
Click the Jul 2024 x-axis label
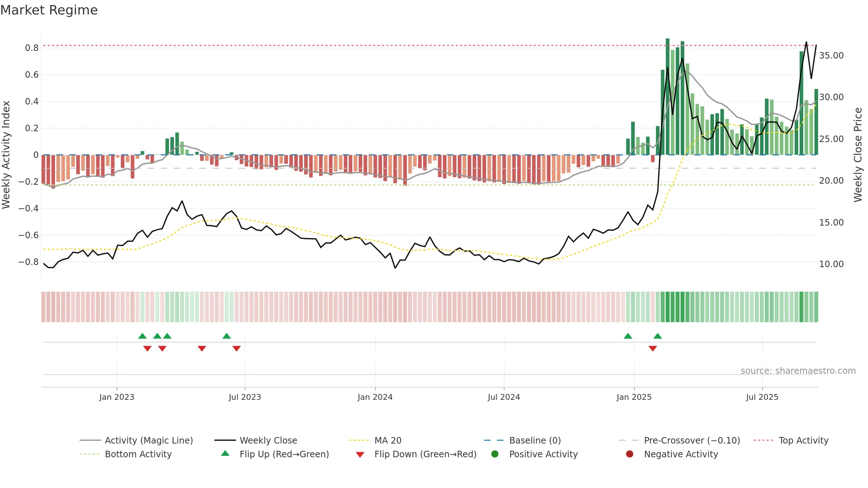point(504,397)
